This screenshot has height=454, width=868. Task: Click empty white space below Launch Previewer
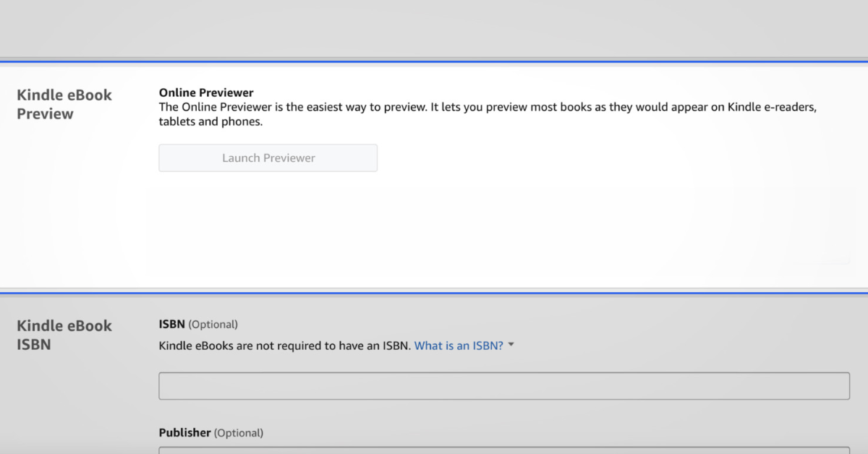[x=434, y=231]
